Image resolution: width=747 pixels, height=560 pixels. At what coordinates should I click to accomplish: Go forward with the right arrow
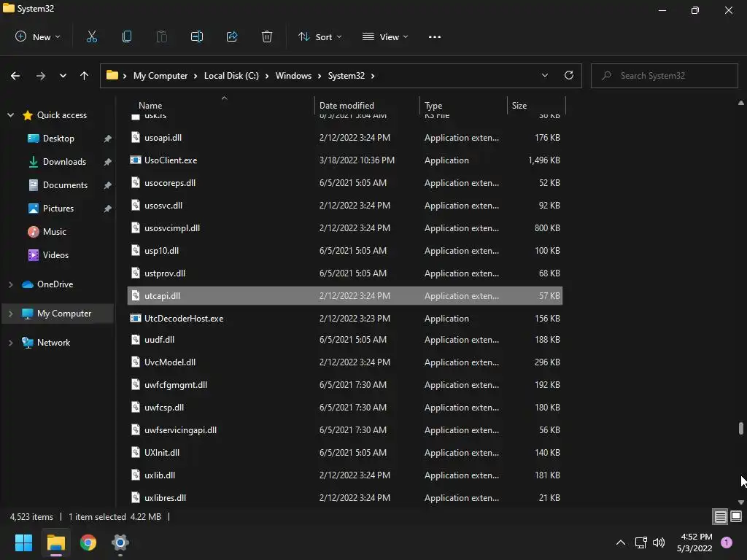pos(41,76)
